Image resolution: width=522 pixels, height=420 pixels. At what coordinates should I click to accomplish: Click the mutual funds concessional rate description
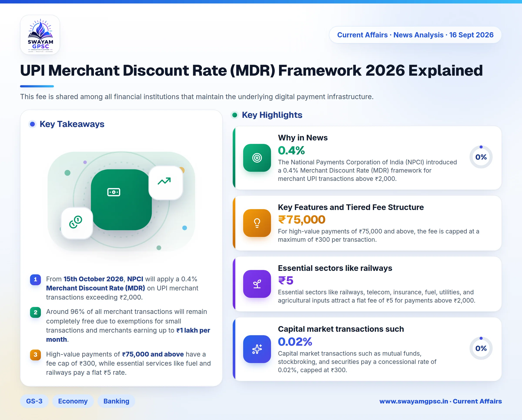357,362
